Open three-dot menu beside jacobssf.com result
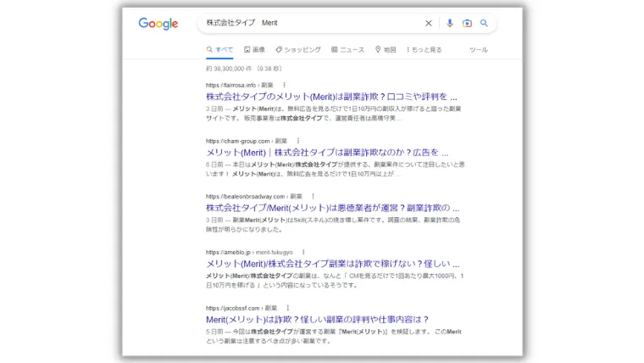Image resolution: width=644 pixels, height=363 pixels. tap(287, 308)
